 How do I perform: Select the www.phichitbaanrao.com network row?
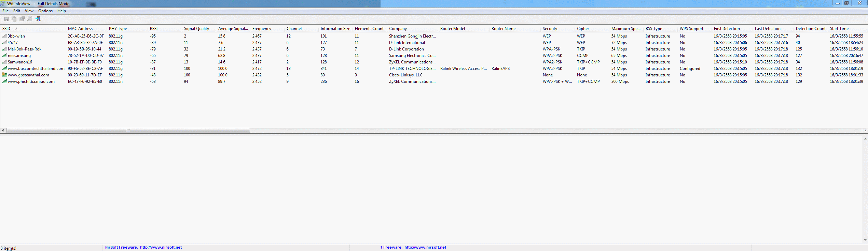pos(31,82)
